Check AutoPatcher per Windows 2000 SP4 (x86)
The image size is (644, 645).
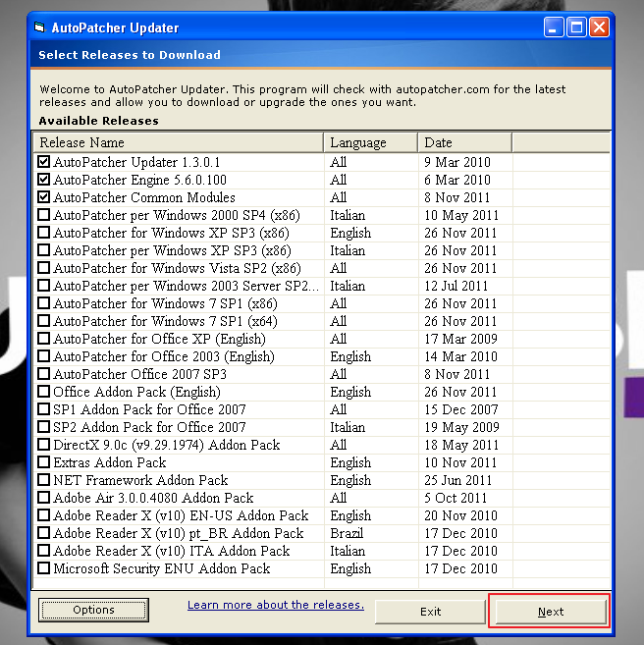point(43,215)
